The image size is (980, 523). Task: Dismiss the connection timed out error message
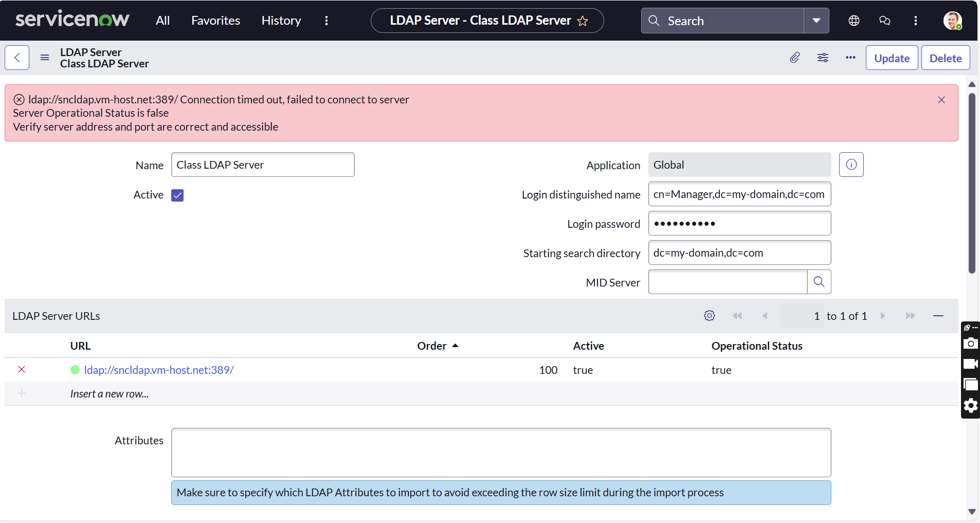click(941, 100)
